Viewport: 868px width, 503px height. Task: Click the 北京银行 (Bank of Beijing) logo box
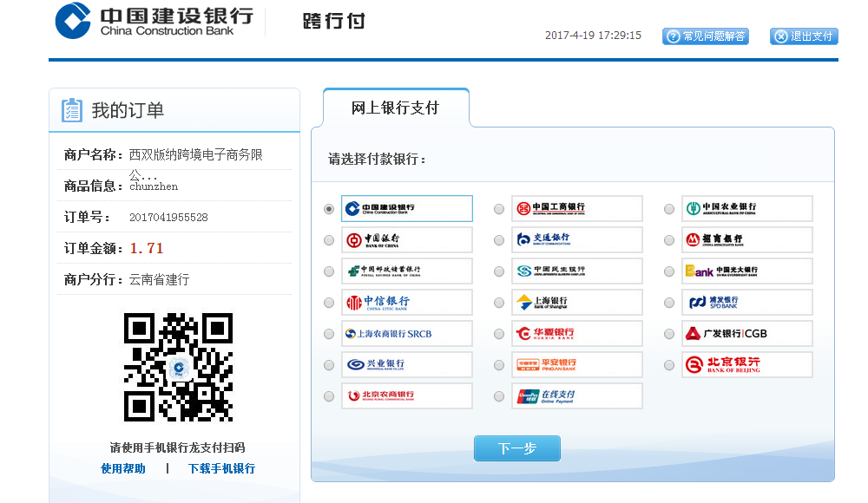[746, 364]
